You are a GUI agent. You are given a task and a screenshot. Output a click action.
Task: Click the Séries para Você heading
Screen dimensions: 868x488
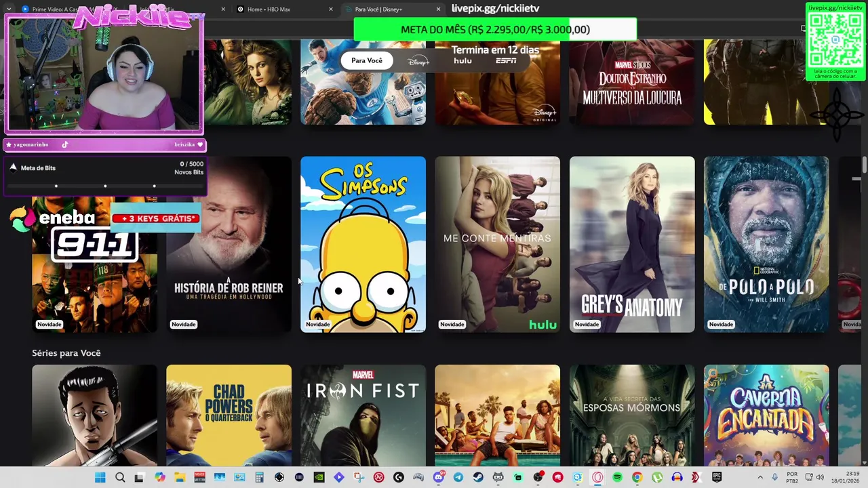pyautogui.click(x=66, y=353)
